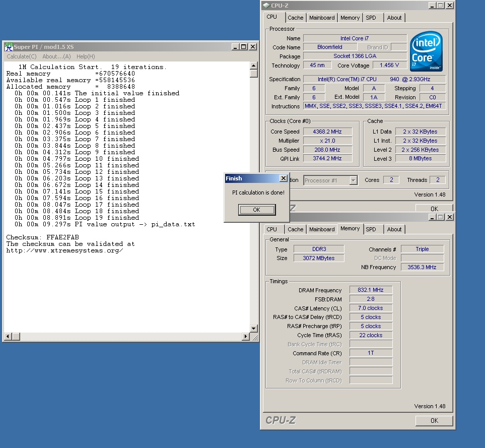Open About tab in top CPU-Z window
Viewport: 485px width, 448px height.
coord(394,18)
